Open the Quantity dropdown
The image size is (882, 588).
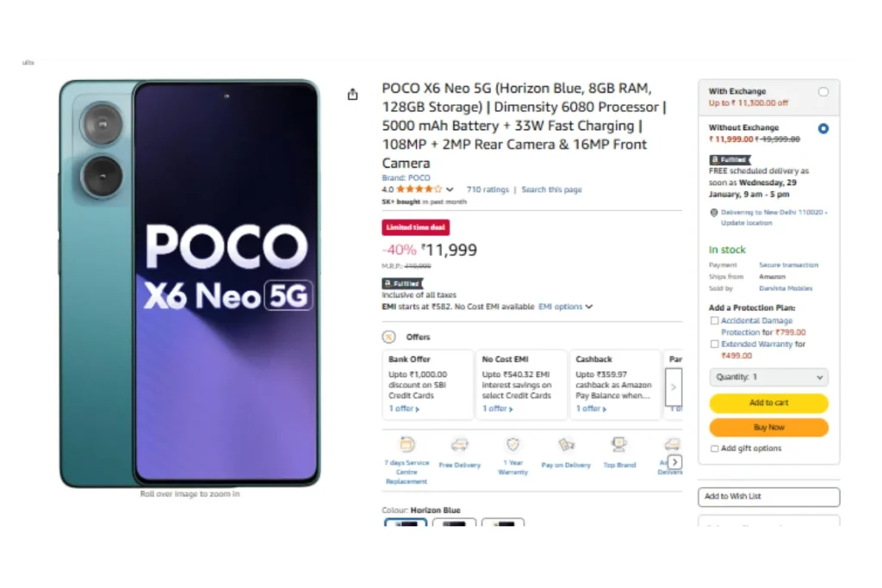pos(768,377)
